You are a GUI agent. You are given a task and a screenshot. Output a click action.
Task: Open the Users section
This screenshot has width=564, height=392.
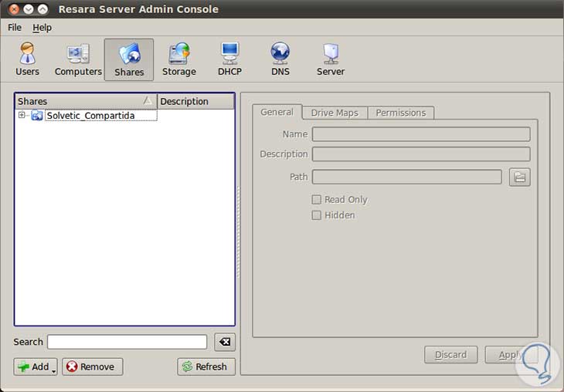(x=27, y=59)
